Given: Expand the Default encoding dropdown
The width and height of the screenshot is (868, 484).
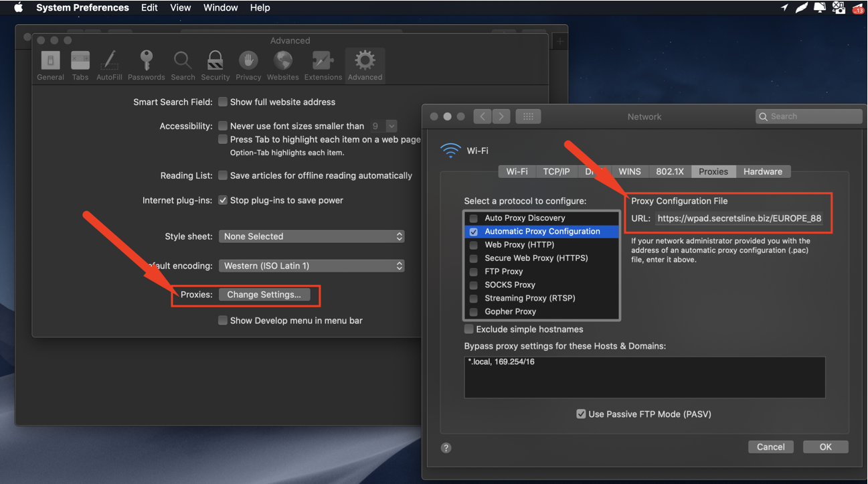Looking at the screenshot, I should tap(312, 266).
